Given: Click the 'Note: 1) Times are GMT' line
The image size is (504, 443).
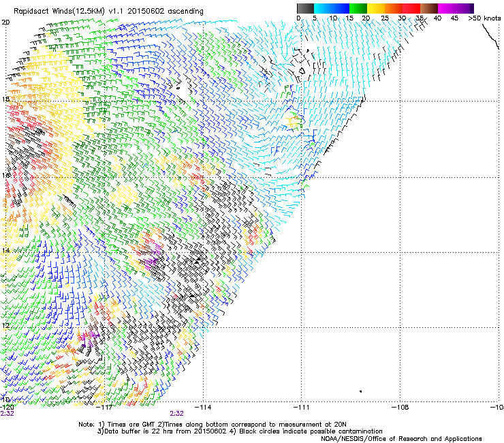Looking at the screenshot, I should 212,425.
